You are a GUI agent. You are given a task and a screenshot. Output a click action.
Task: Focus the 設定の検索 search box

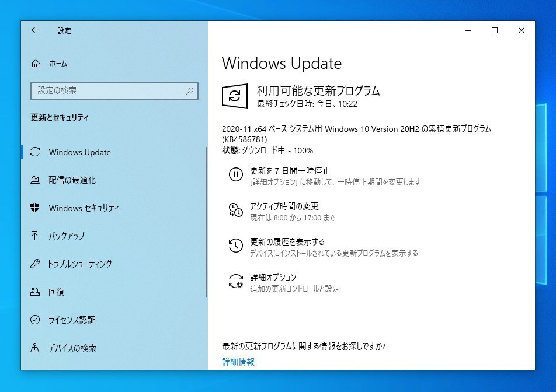[x=114, y=90]
